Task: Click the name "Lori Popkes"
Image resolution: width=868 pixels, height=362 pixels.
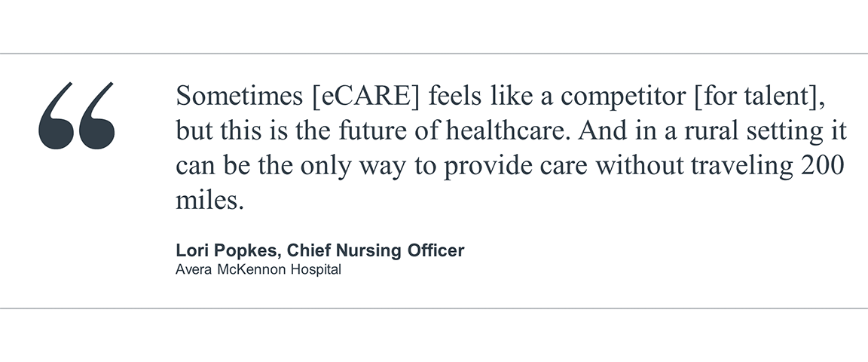Action: point(225,250)
